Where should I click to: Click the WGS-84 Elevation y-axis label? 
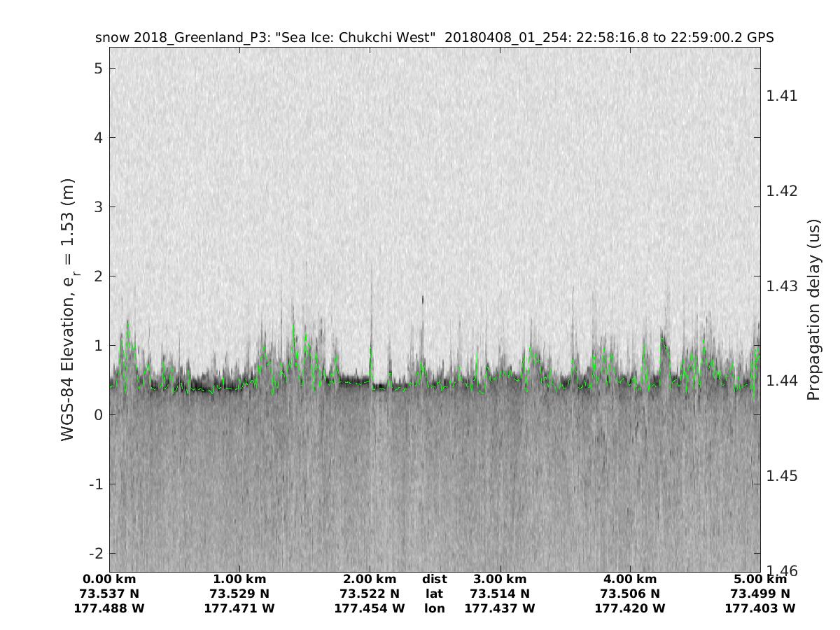(68, 309)
